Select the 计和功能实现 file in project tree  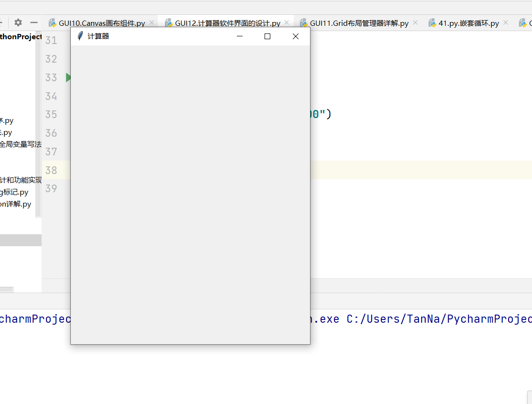tap(21, 180)
